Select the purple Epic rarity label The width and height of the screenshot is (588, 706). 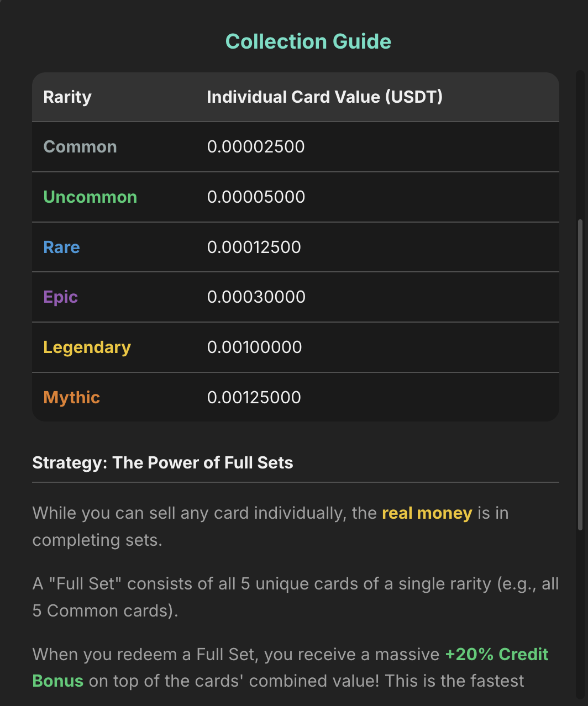[x=60, y=297]
